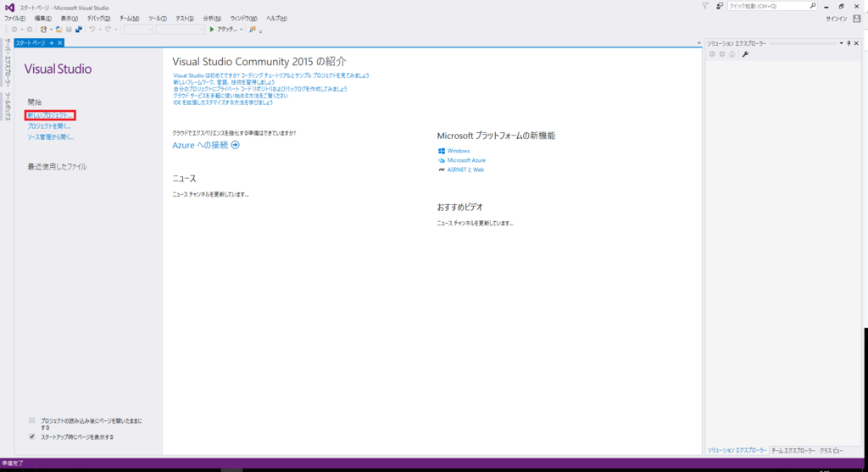
Task: Open Solution Explorer window position dropdown
Action: tap(842, 43)
